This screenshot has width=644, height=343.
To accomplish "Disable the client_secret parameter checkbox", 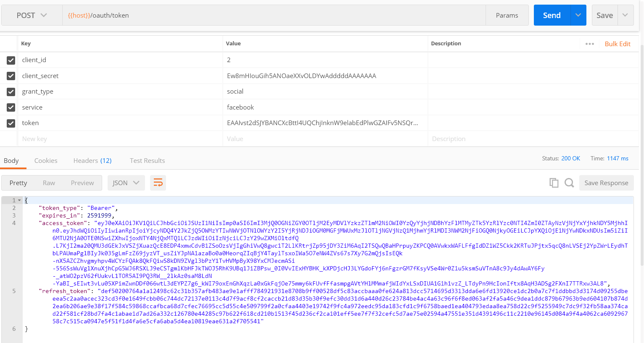I will pos(11,76).
